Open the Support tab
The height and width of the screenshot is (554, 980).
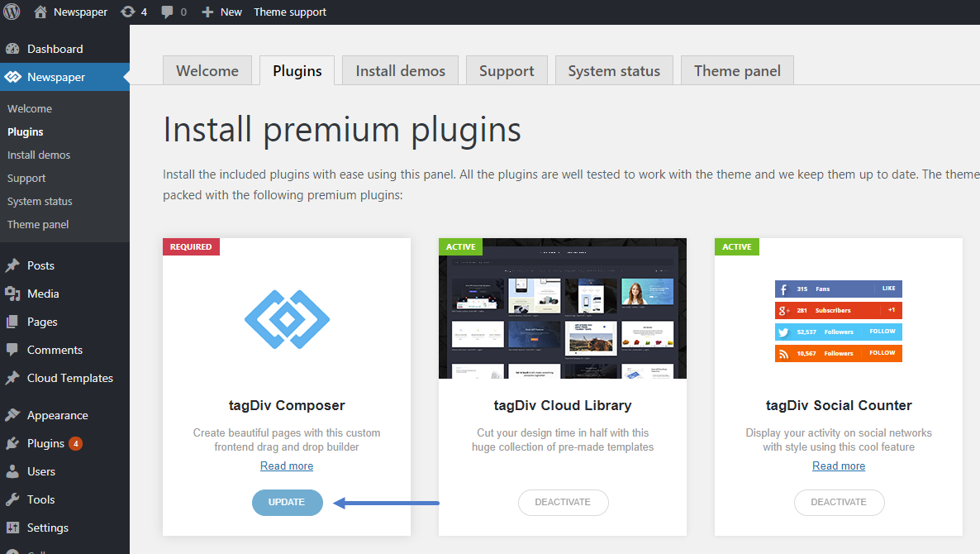(x=507, y=70)
